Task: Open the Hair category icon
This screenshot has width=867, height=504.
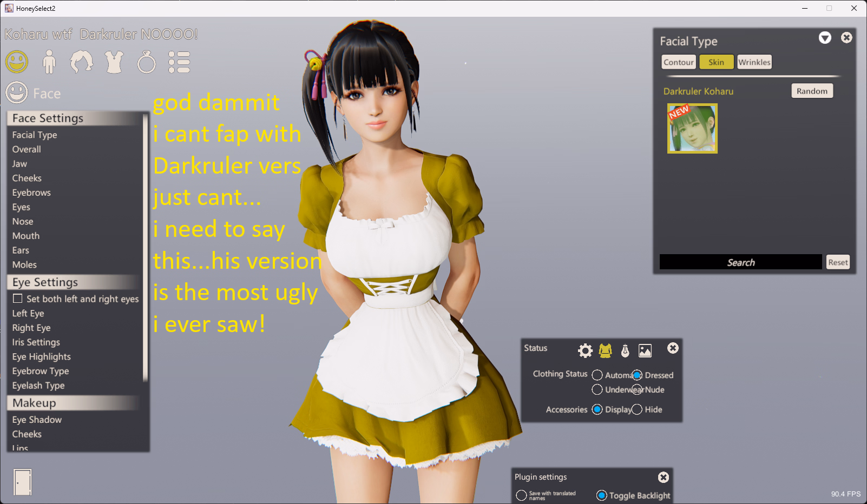Action: click(81, 62)
